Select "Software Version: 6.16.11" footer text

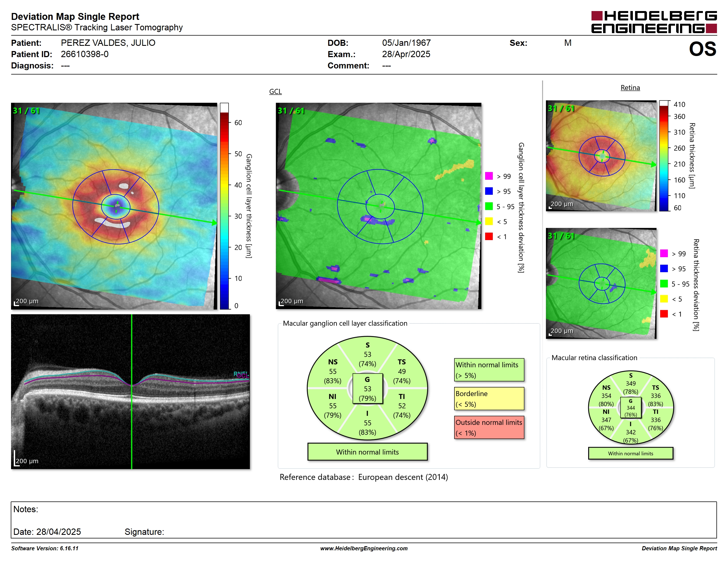point(45,548)
